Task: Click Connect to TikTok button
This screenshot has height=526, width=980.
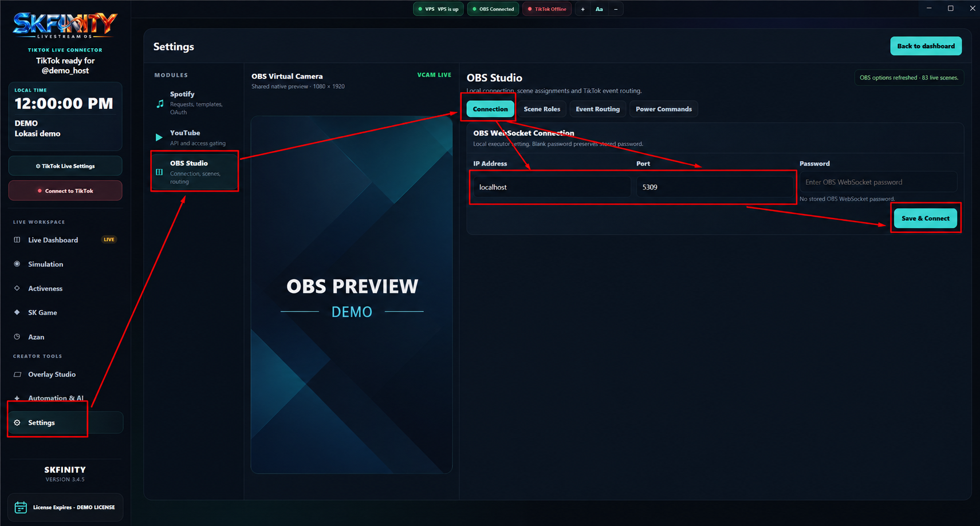Action: 65,191
